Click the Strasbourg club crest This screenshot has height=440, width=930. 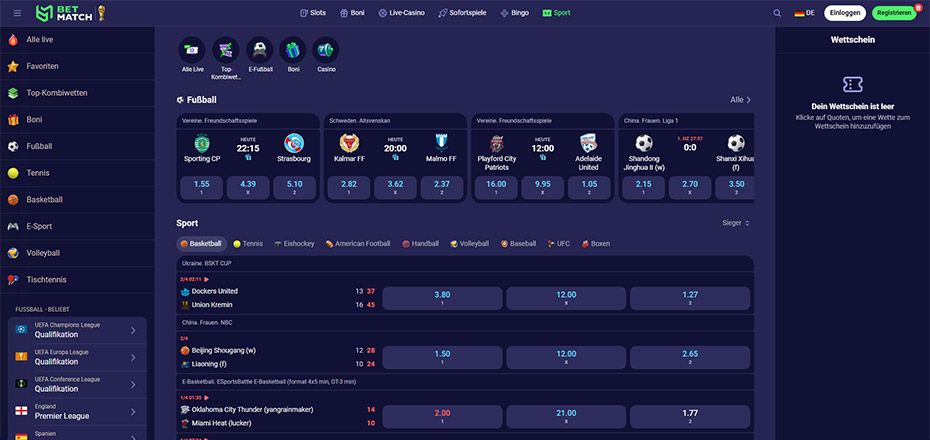click(294, 143)
